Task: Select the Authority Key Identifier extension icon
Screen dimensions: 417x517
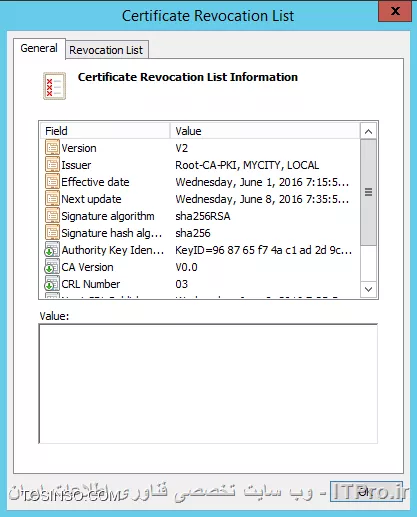Action: (x=52, y=250)
